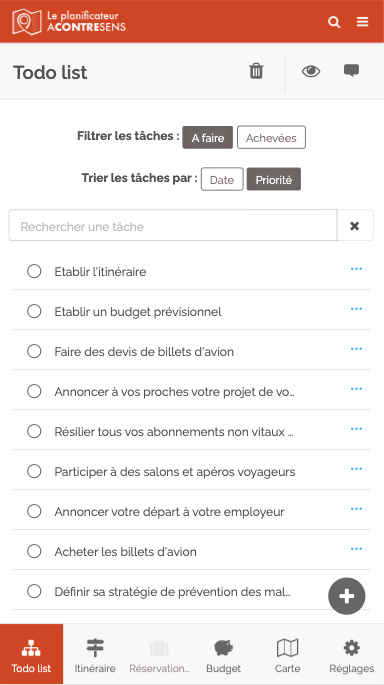Mark Acheter les billets d'avion as done
This screenshot has height=685, width=384.
[34, 551]
